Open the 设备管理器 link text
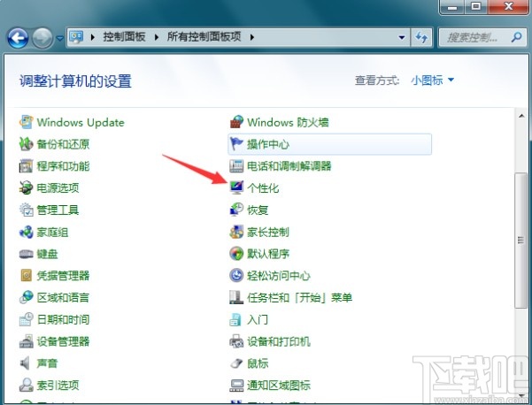The height and width of the screenshot is (405, 532). point(63,341)
